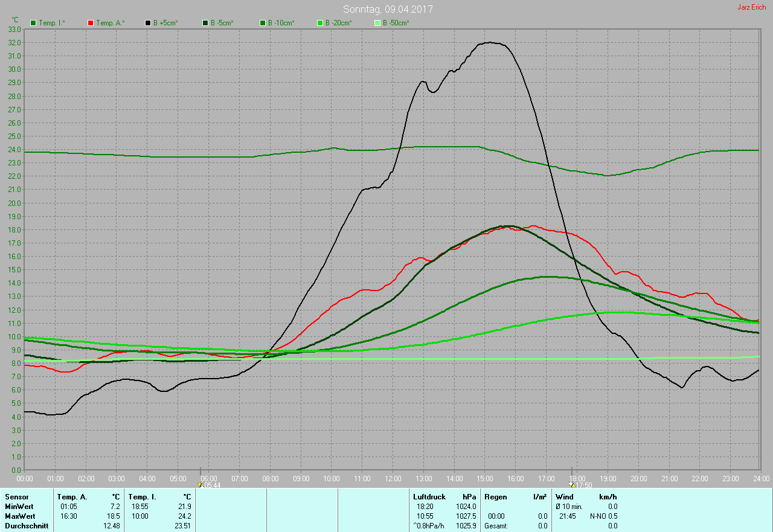Click the "Wind" column header

pos(565,497)
